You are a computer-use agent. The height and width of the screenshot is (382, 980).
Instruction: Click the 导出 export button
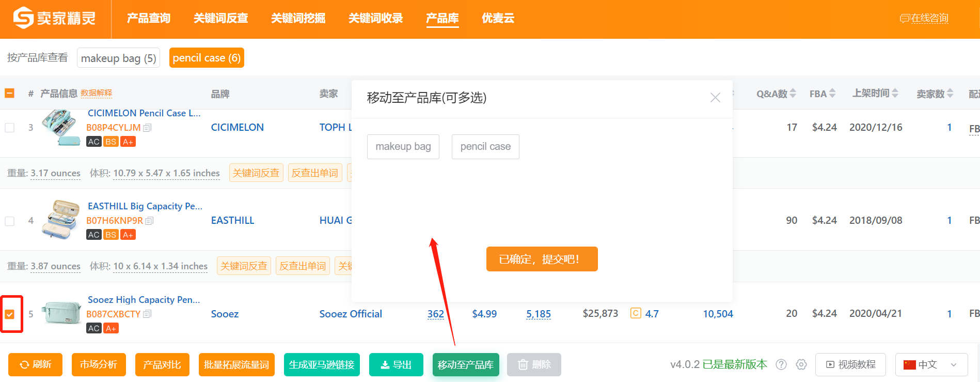(396, 364)
